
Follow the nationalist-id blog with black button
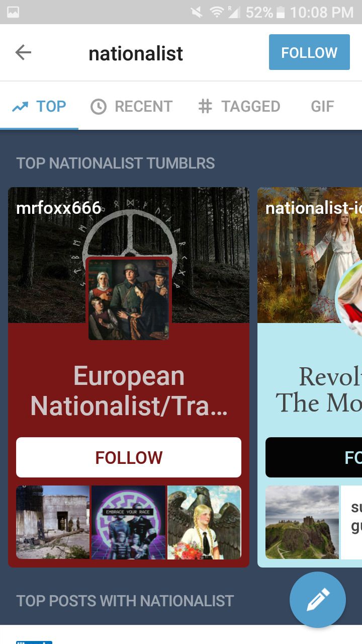click(314, 457)
